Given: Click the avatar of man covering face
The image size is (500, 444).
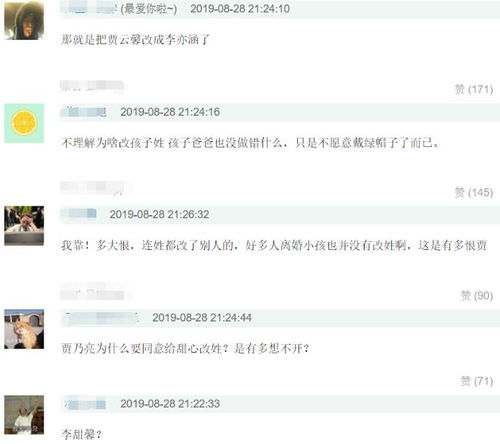Looking at the screenshot, I should 24,226.
